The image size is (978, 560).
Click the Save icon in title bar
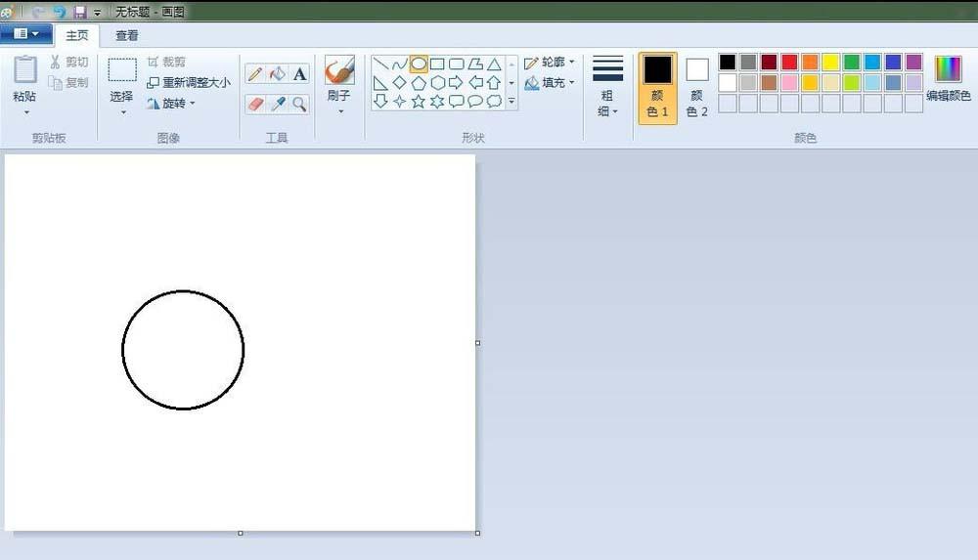click(x=80, y=12)
